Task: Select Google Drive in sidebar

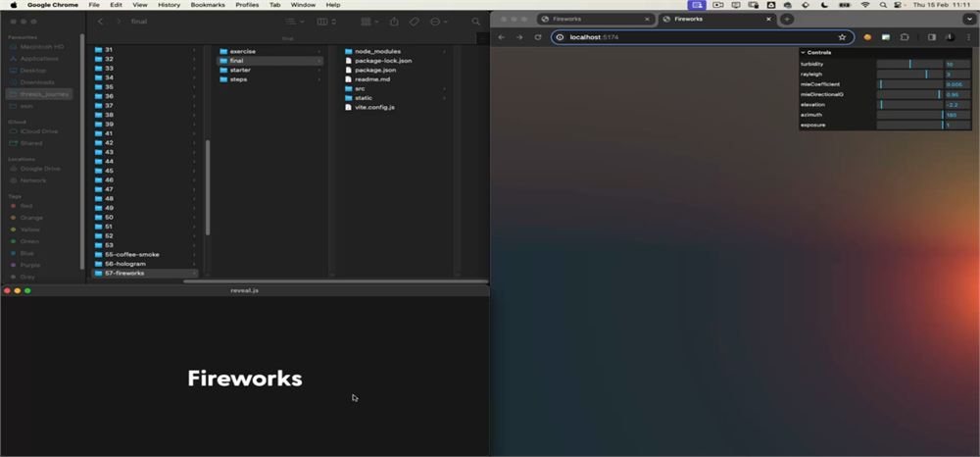Action: tap(40, 169)
